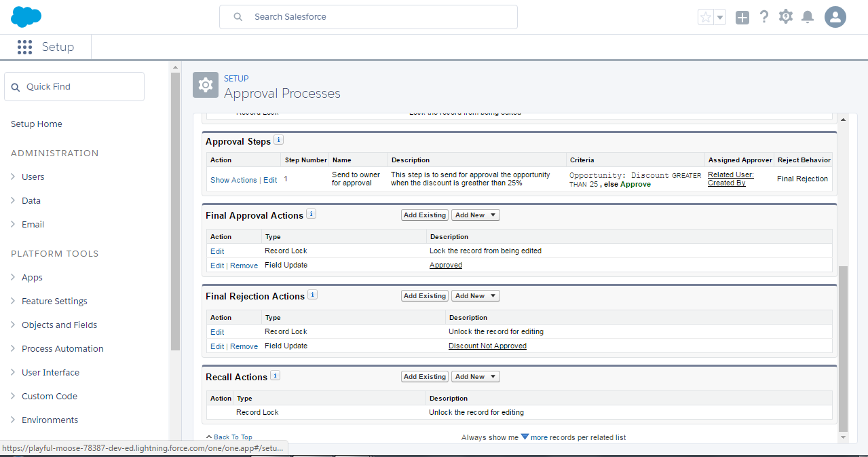
Task: Click Show Actions for step 1
Action: click(x=233, y=181)
